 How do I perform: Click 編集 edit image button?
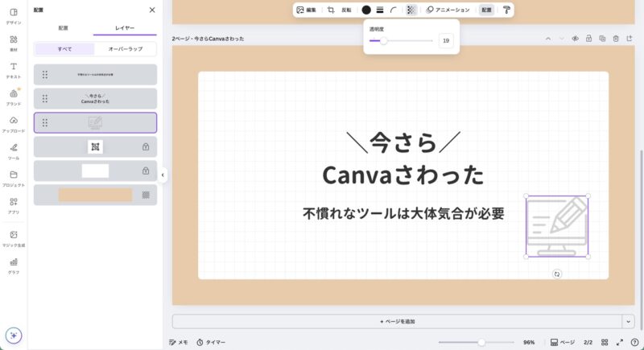[307, 10]
